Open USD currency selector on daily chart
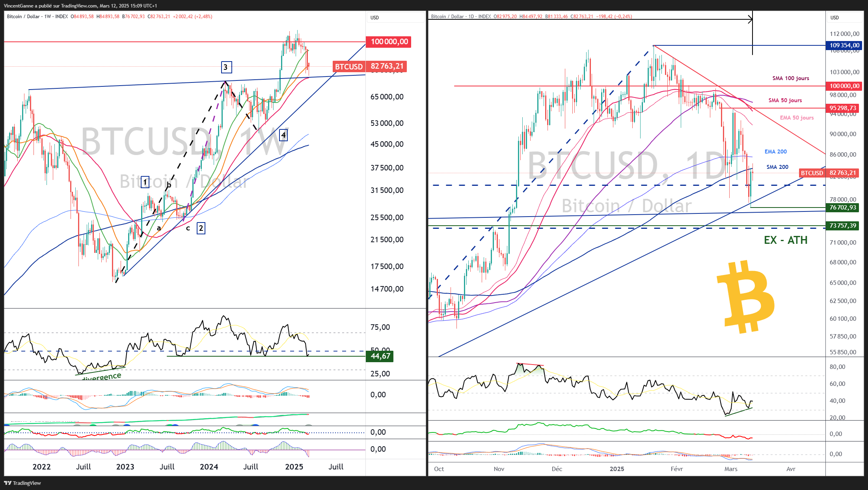This screenshot has width=868, height=490. pyautogui.click(x=834, y=17)
